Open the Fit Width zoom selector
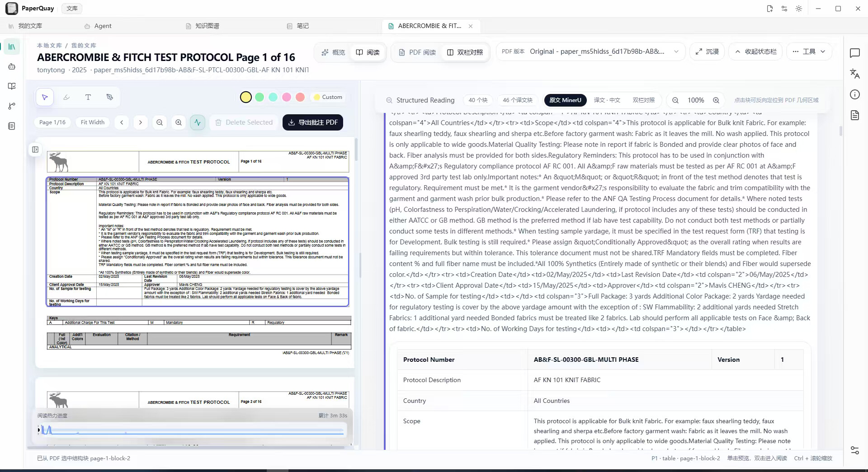This screenshot has width=868, height=472. [93, 122]
